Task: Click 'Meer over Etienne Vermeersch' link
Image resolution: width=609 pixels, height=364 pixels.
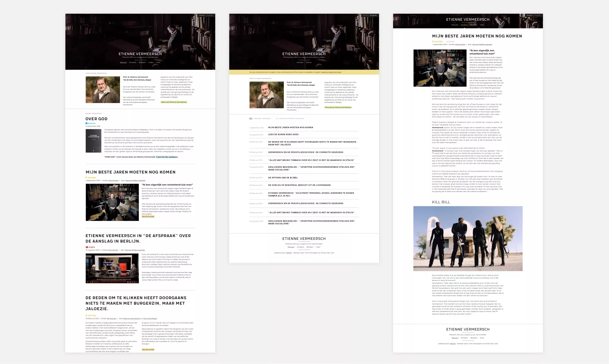Action: [174, 102]
